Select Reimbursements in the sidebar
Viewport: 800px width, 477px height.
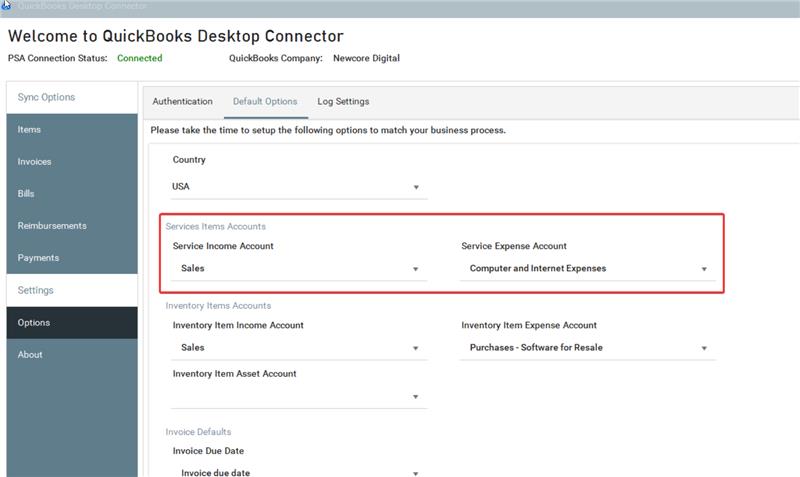pyautogui.click(x=72, y=226)
